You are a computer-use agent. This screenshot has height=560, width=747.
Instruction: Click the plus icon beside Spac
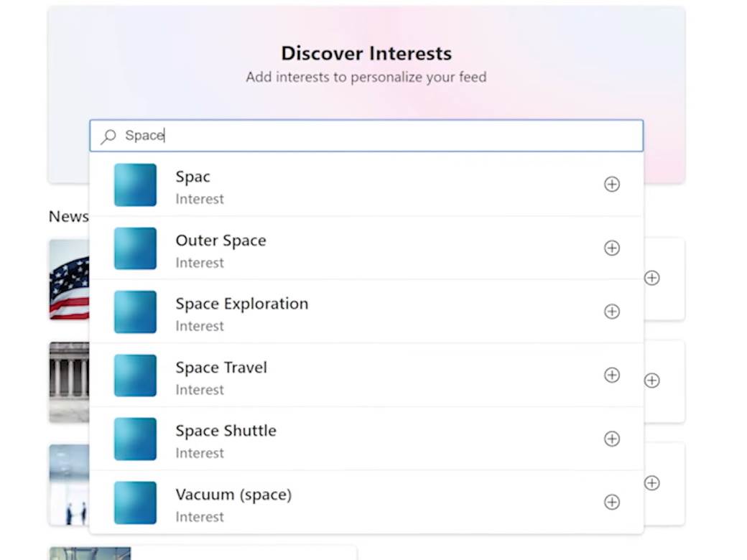pos(611,185)
